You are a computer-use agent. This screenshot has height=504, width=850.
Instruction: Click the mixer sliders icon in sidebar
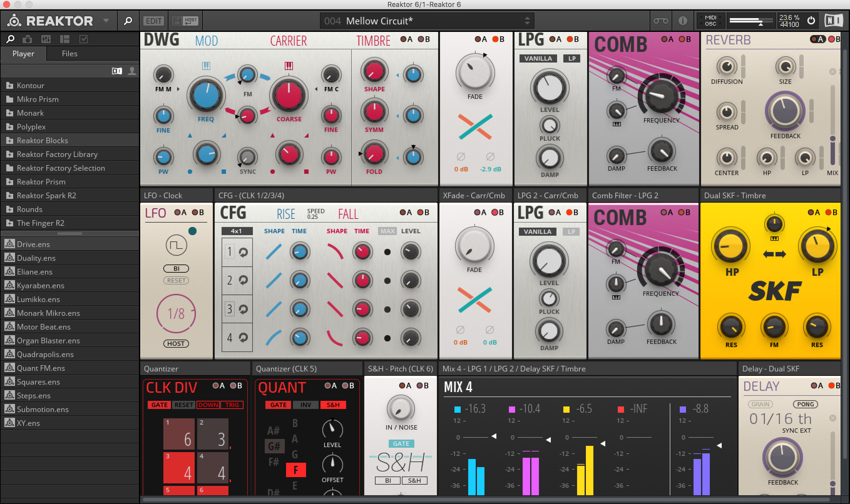(46, 39)
